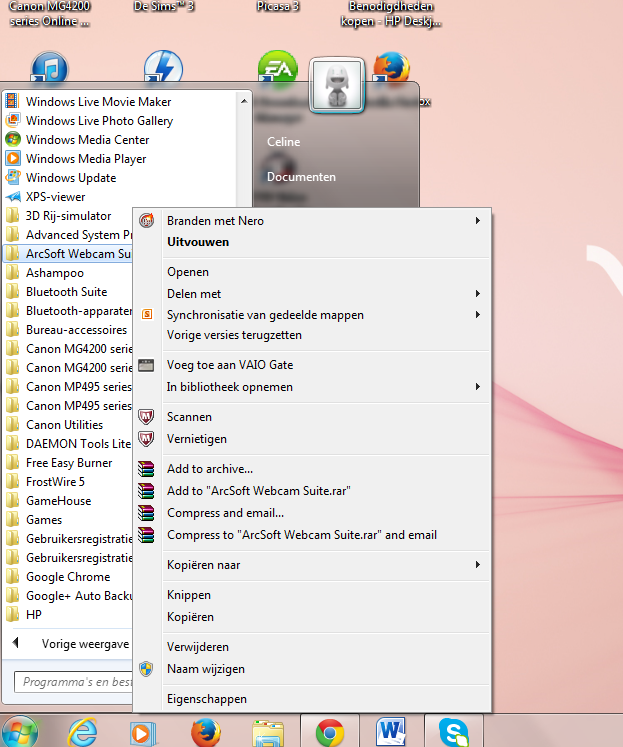Click the Microsoft Word taskbar icon
Screen dimensions: 623x747
392,732
